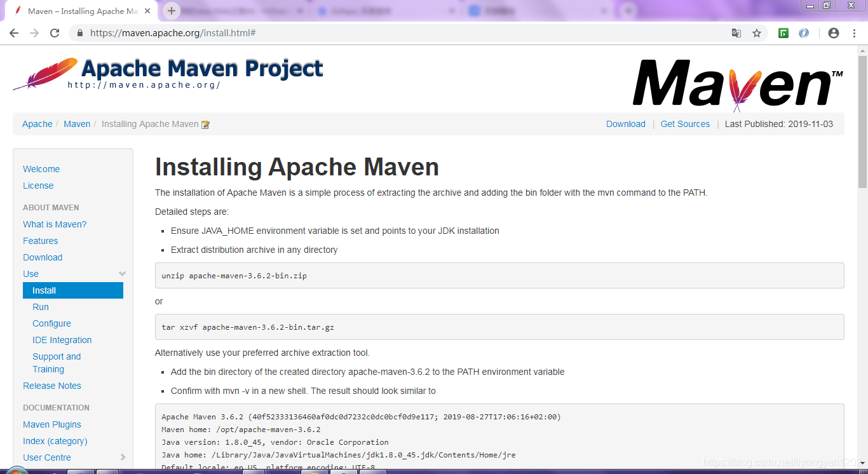The image size is (868, 474).
Task: Click the padlock site info icon
Action: (x=80, y=33)
